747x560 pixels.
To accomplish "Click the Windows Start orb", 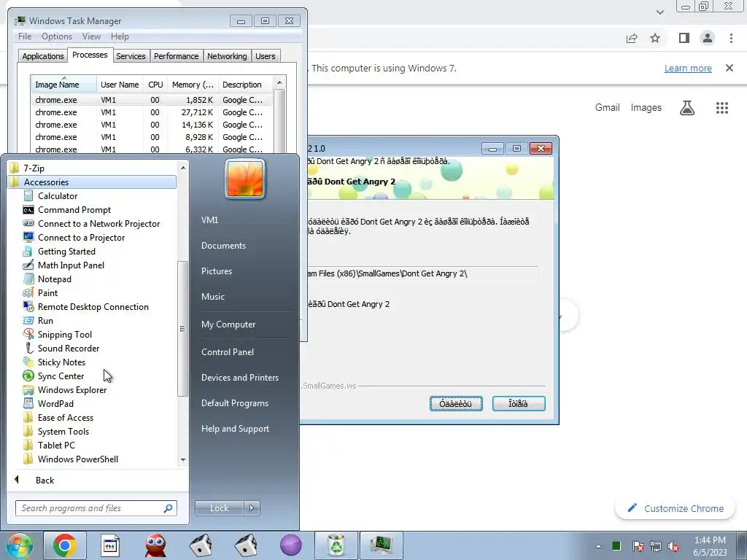I will pos(19,545).
